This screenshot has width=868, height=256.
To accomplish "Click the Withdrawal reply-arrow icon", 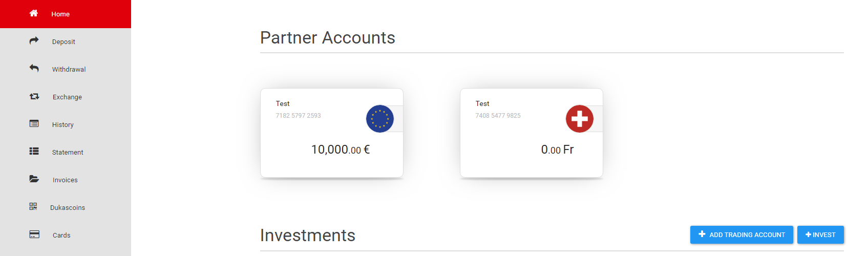I will click(34, 68).
